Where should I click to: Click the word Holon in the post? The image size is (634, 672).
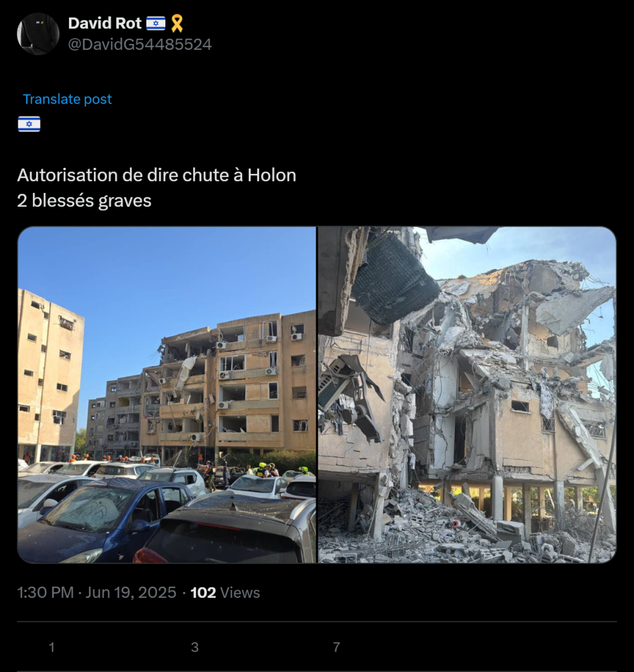coord(272,175)
